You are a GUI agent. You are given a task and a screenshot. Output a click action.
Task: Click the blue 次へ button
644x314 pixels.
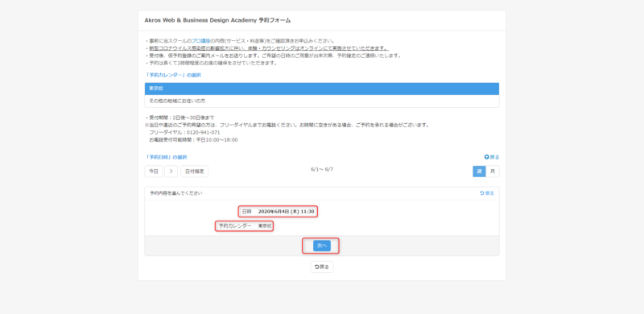point(321,246)
